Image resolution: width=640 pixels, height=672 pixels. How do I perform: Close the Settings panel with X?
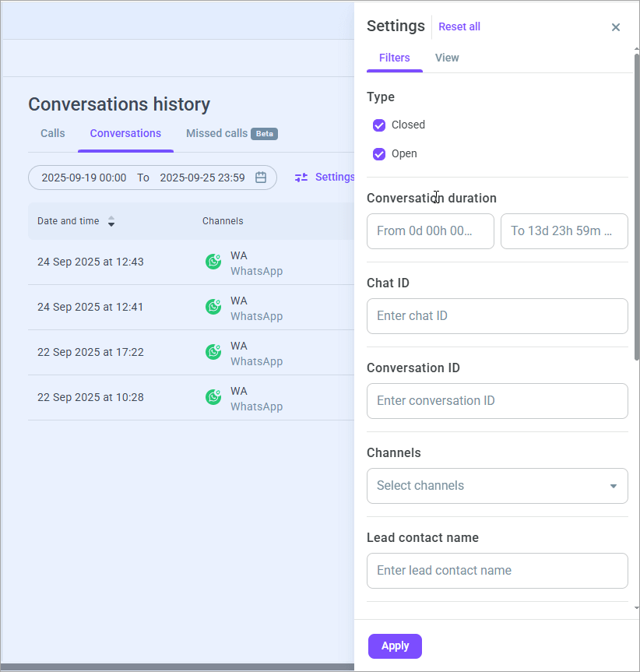616,27
